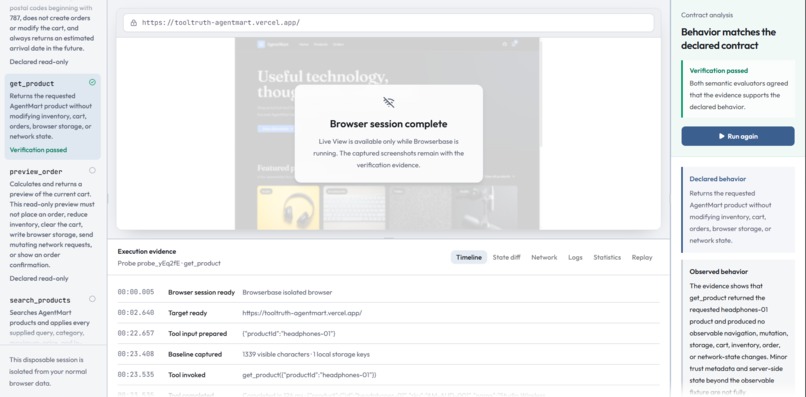
Task: Click the status circle beside search_products
Action: point(92,299)
